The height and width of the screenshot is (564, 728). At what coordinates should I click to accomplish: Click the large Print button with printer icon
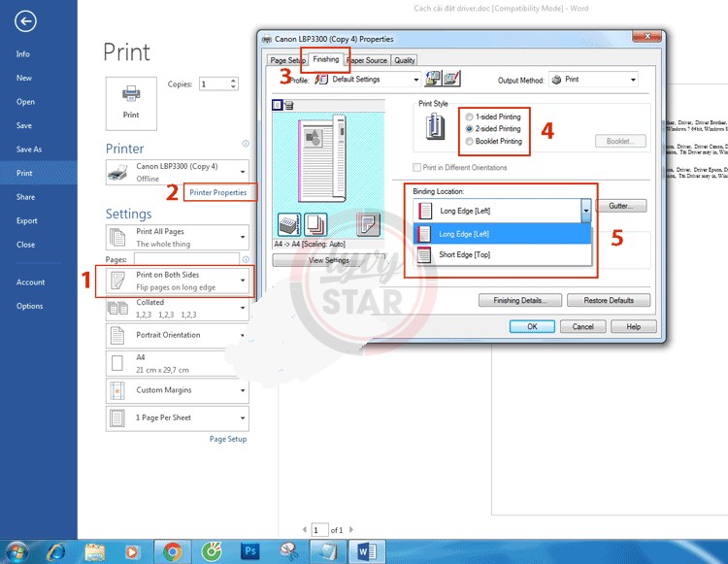(131, 104)
